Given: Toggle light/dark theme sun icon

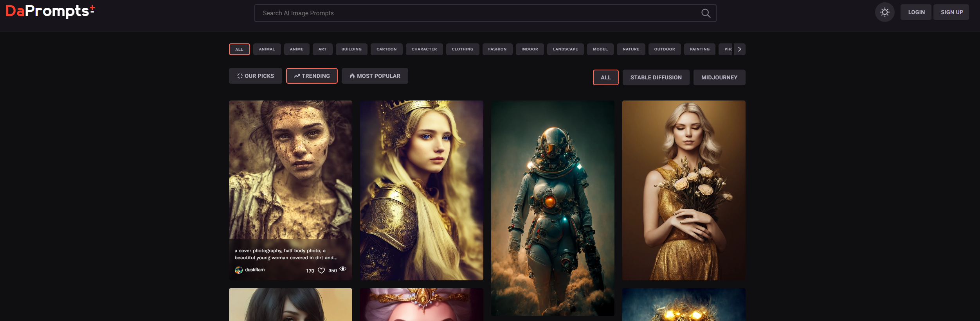Looking at the screenshot, I should pos(885,12).
